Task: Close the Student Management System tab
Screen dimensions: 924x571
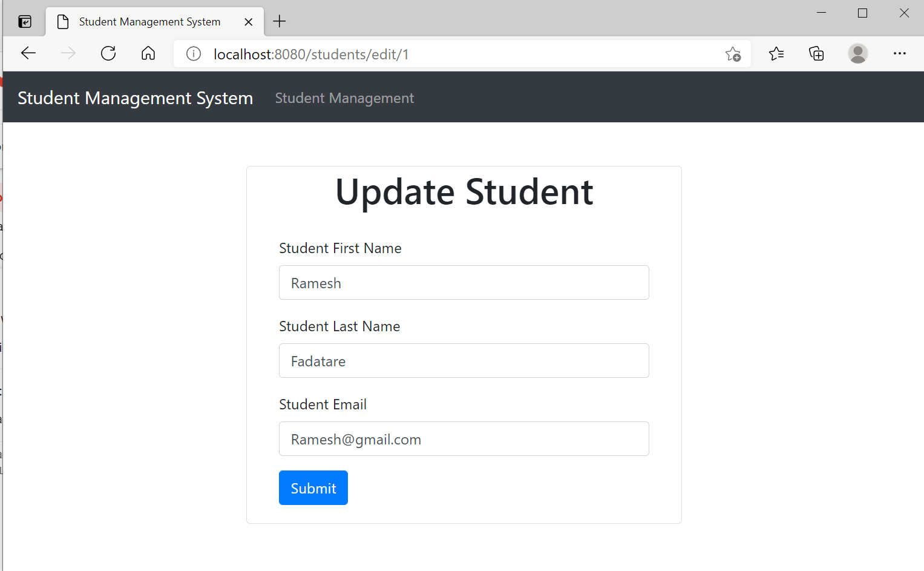Action: 249,22
